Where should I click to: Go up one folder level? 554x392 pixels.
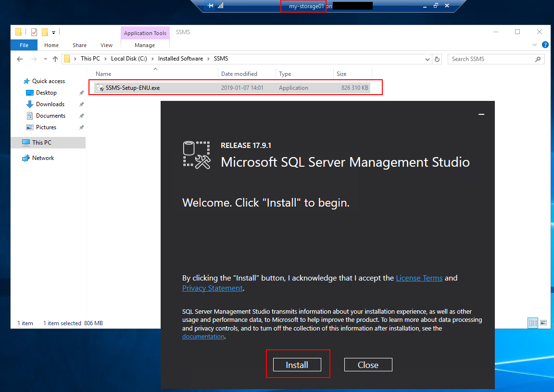click(55, 59)
